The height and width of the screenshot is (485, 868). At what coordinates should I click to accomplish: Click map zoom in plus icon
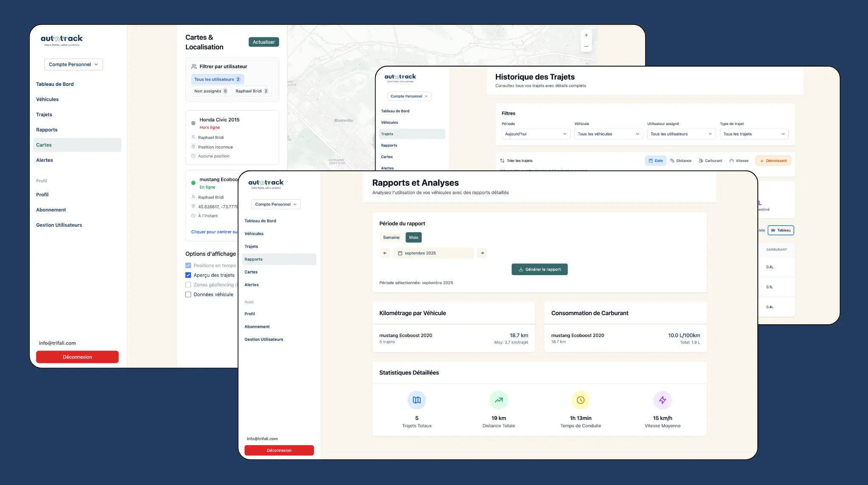tap(586, 35)
